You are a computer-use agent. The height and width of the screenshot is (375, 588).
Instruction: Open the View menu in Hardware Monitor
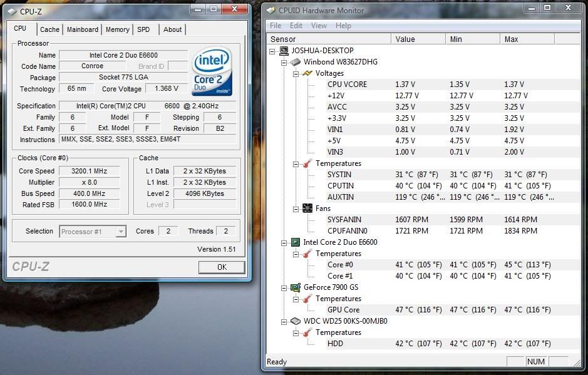click(x=319, y=26)
